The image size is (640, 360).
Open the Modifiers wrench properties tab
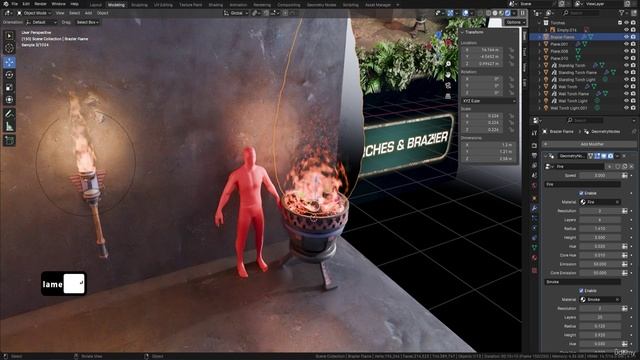point(534,208)
